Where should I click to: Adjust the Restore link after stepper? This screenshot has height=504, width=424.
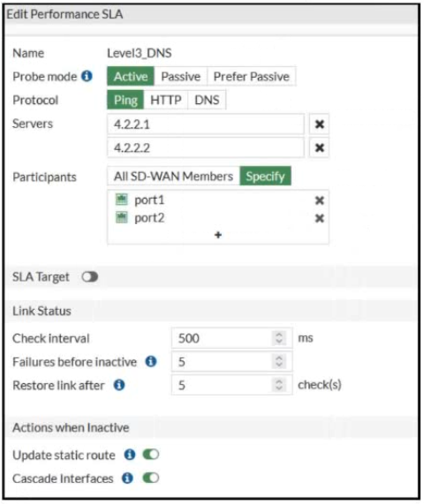(x=279, y=385)
